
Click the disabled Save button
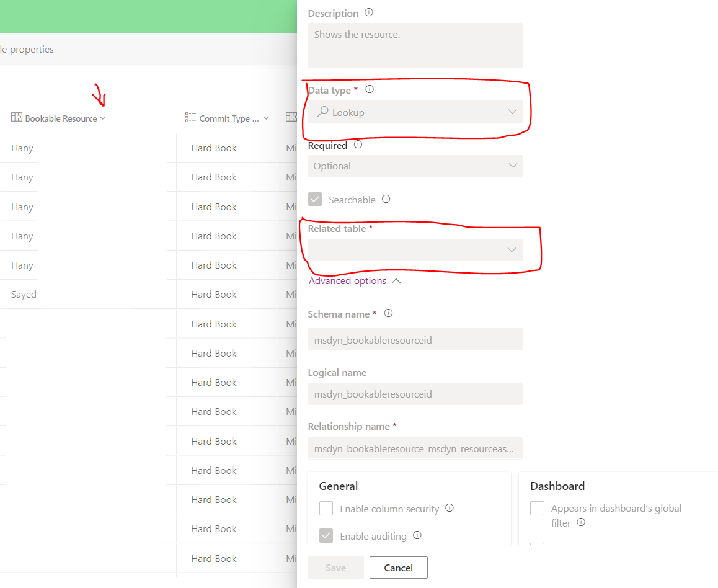click(335, 567)
